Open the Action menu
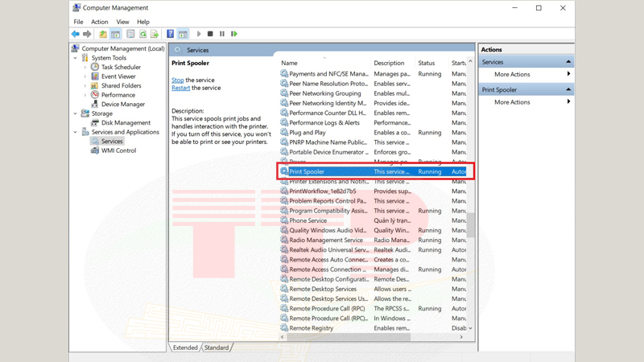 tap(100, 22)
